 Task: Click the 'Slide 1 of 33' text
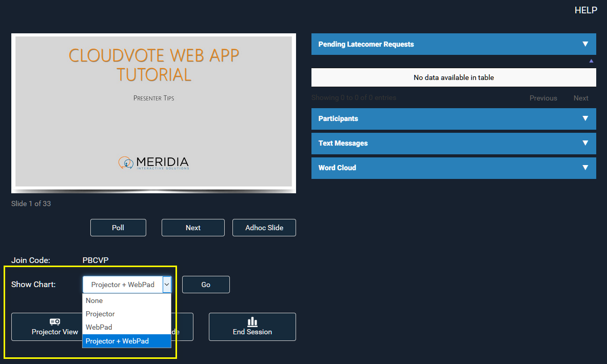tap(31, 204)
